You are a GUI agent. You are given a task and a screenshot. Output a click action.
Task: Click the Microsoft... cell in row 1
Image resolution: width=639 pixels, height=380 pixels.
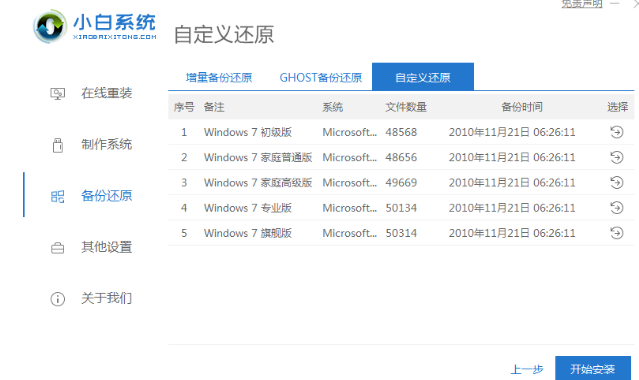(x=349, y=133)
